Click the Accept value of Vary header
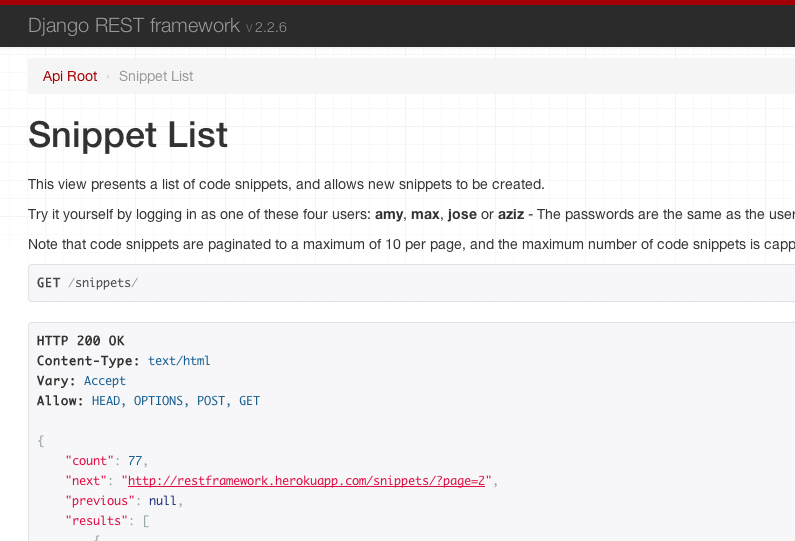 (x=105, y=381)
